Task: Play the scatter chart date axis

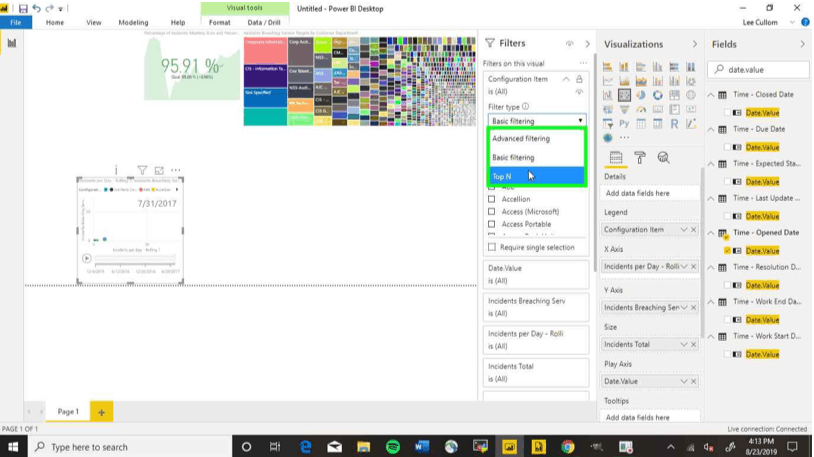Action: tap(87, 258)
